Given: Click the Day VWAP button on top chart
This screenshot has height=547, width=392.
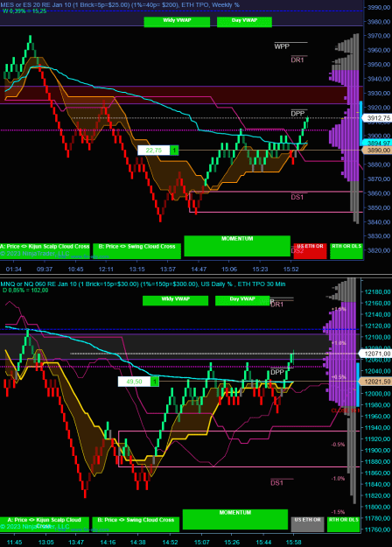Looking at the screenshot, I should [244, 22].
